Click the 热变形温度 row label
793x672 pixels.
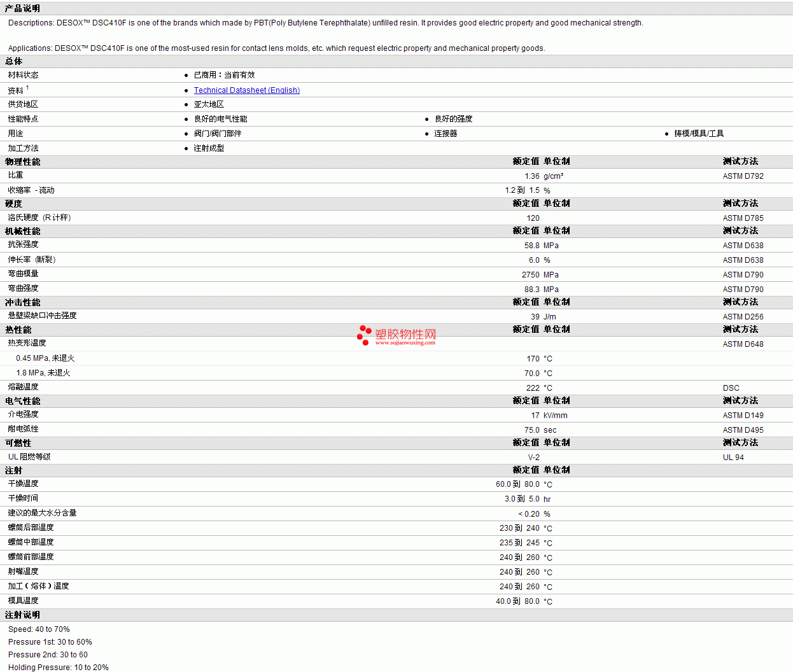point(27,343)
